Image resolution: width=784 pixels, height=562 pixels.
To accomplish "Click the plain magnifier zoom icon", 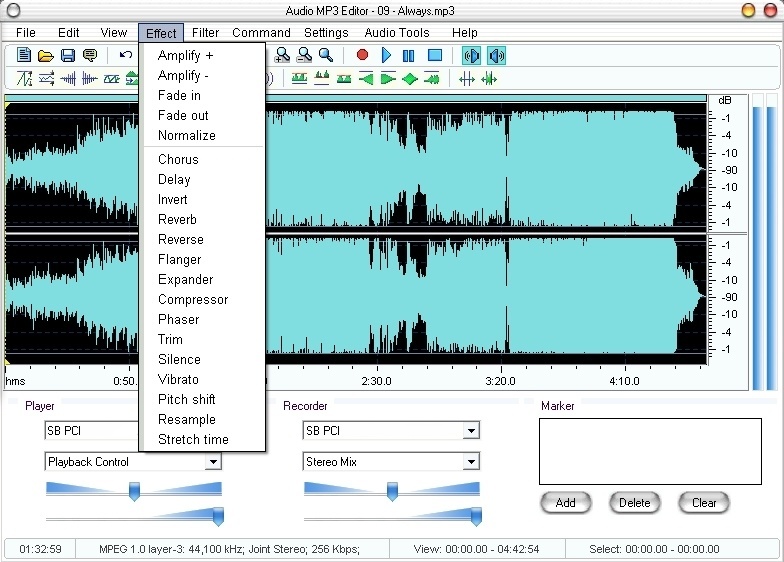I will [326, 55].
